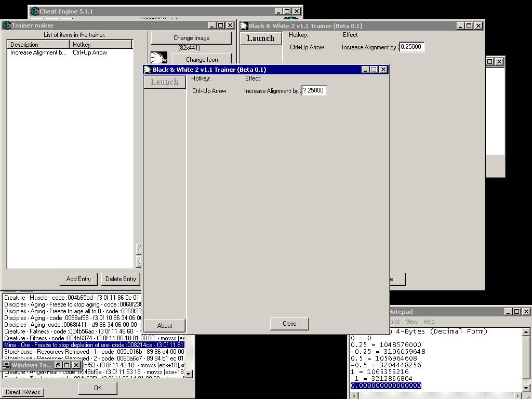532x399 pixels.
Task: Click the Cheat Engine 5.1.1 title bar icon
Action: (x=35, y=11)
